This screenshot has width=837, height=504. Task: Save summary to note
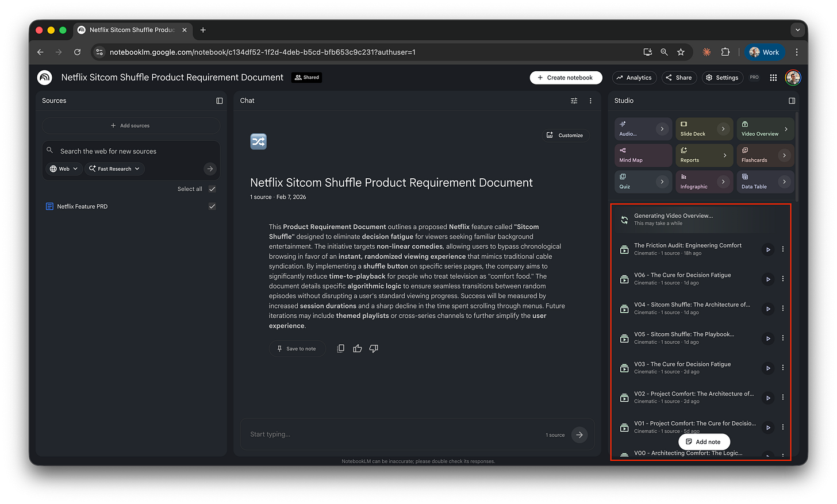click(297, 349)
